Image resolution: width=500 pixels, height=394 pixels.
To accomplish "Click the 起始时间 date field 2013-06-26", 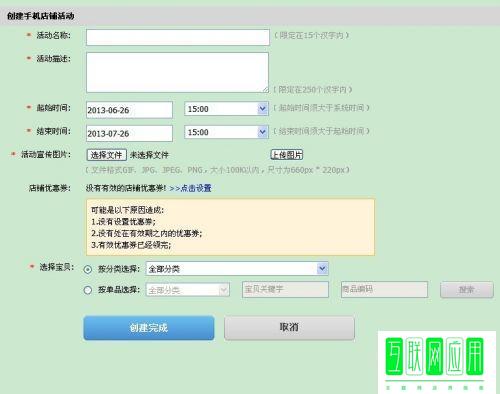I will (129, 110).
